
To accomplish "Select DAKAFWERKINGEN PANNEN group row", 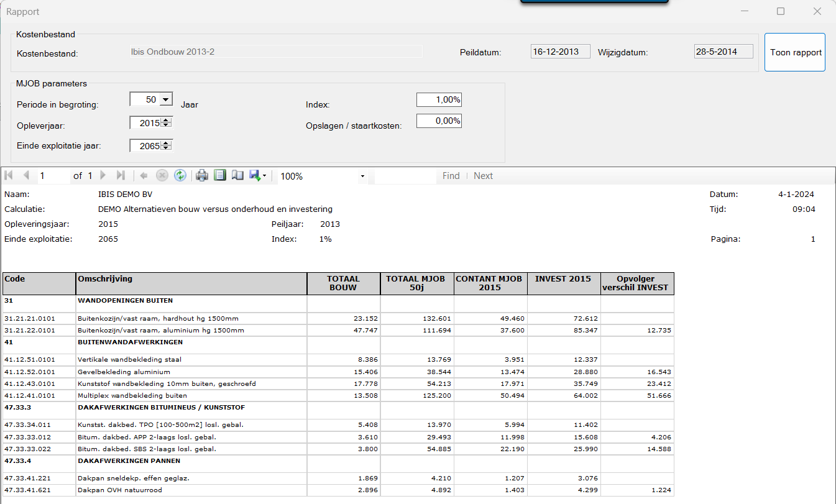I will 338,464.
